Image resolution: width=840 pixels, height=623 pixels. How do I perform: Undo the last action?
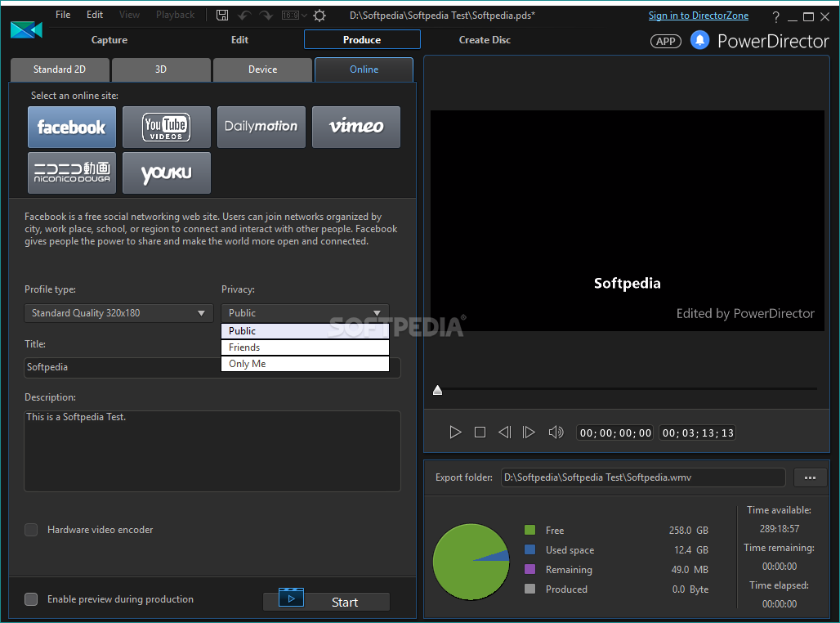(x=244, y=15)
